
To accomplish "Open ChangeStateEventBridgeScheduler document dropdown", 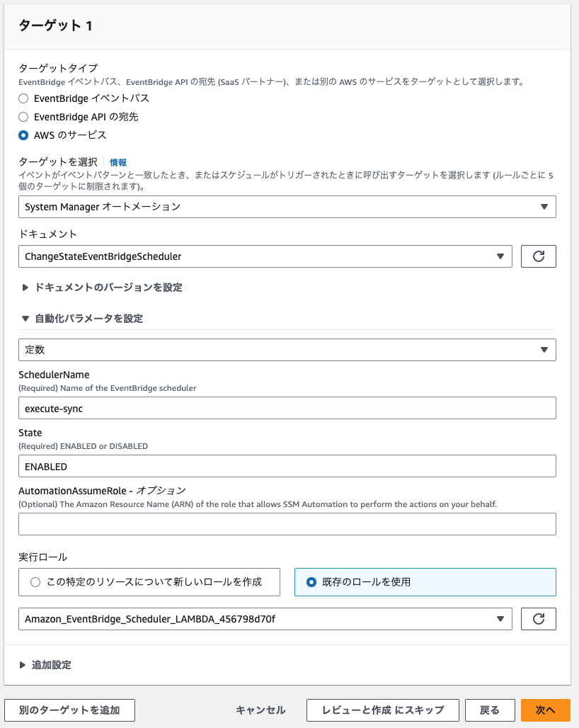I will pos(265,256).
